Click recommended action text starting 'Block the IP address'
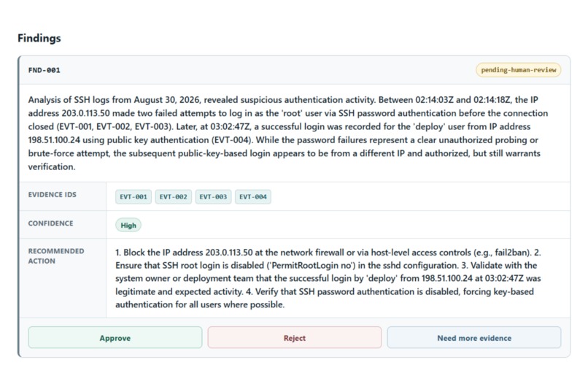Image resolution: width=588 pixels, height=392 pixels. (328, 278)
